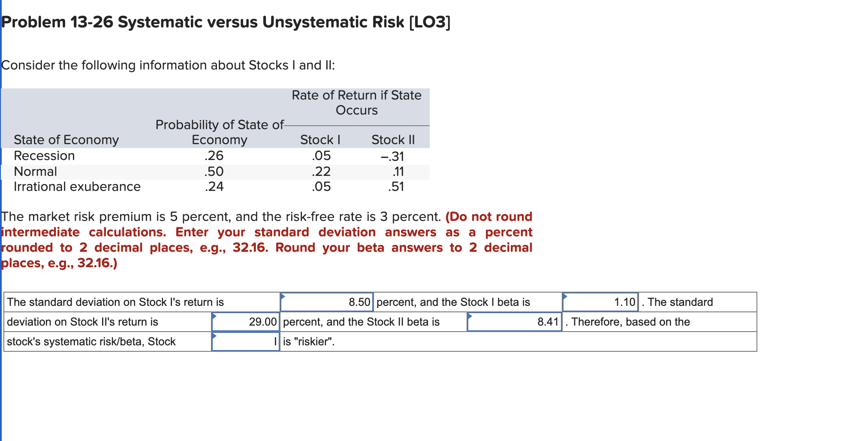
Task: Click the blue triangle marker above 1.10 input
Action: 566,296
